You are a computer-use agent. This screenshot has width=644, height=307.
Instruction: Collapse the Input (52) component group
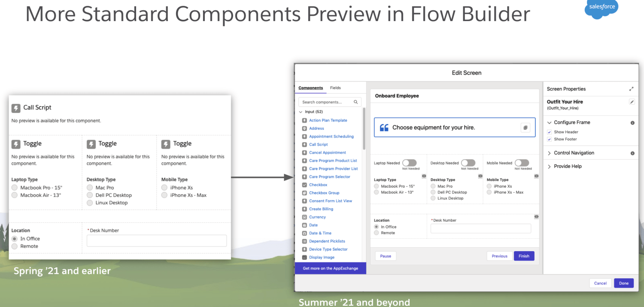(x=301, y=111)
